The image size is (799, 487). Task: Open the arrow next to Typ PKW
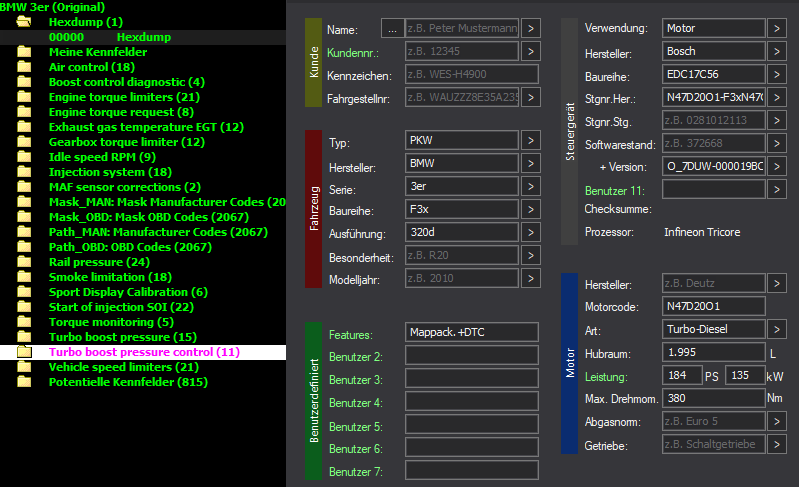pyautogui.click(x=531, y=140)
